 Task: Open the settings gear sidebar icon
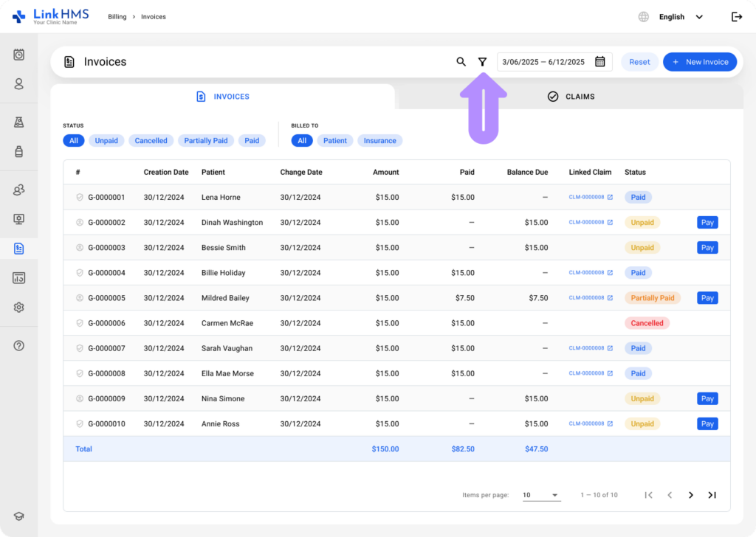point(18,308)
